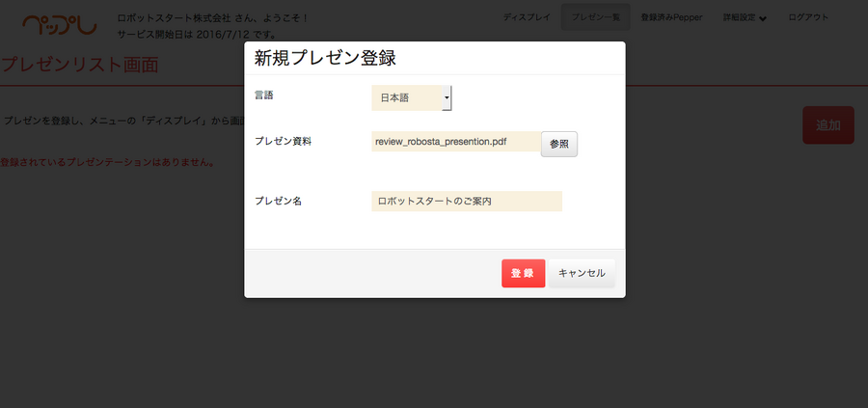
Task: Focus the プレゼン名 text field
Action: tap(466, 201)
